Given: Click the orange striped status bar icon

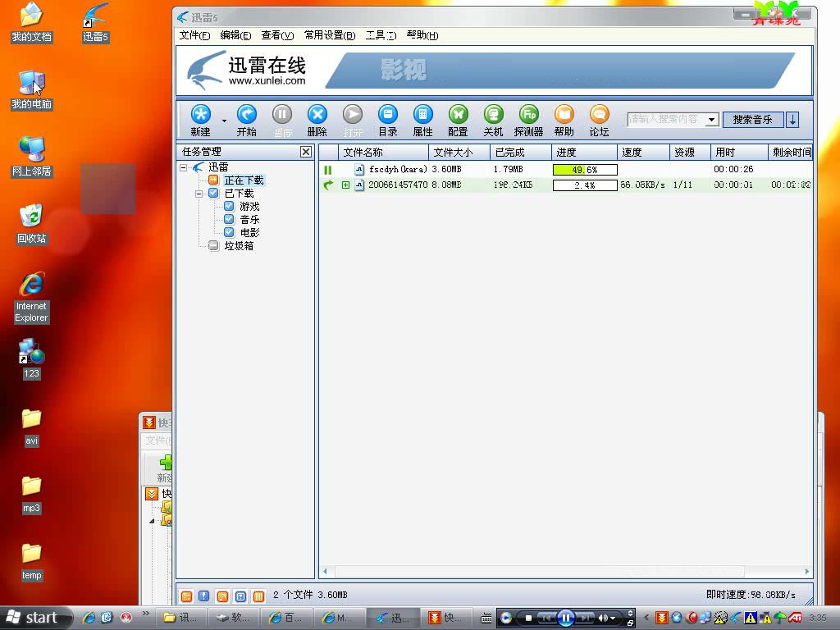Looking at the screenshot, I should point(258,596).
